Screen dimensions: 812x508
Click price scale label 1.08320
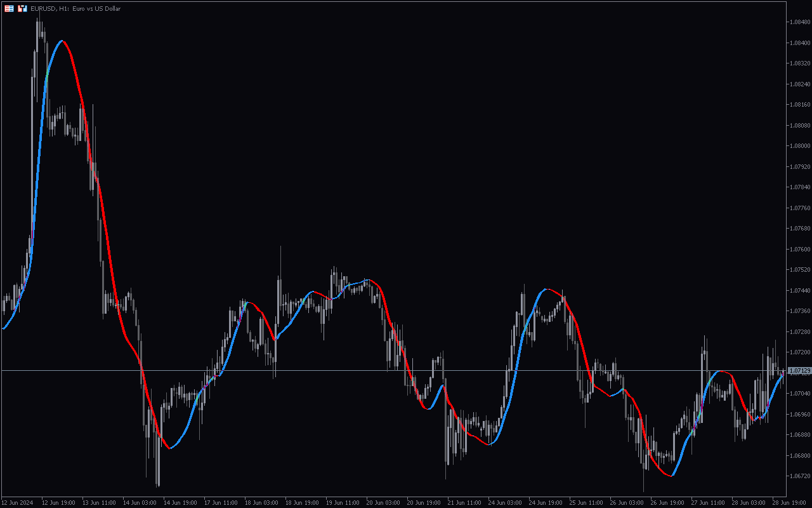(800, 63)
